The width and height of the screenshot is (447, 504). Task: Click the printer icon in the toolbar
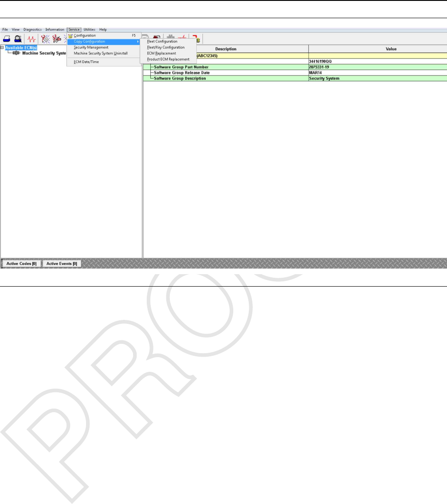[x=7, y=39]
